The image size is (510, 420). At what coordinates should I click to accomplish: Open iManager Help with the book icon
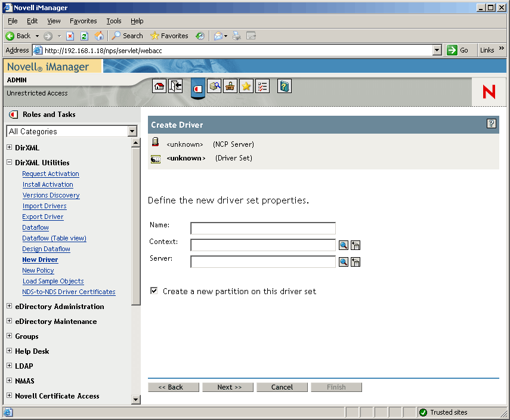[284, 86]
